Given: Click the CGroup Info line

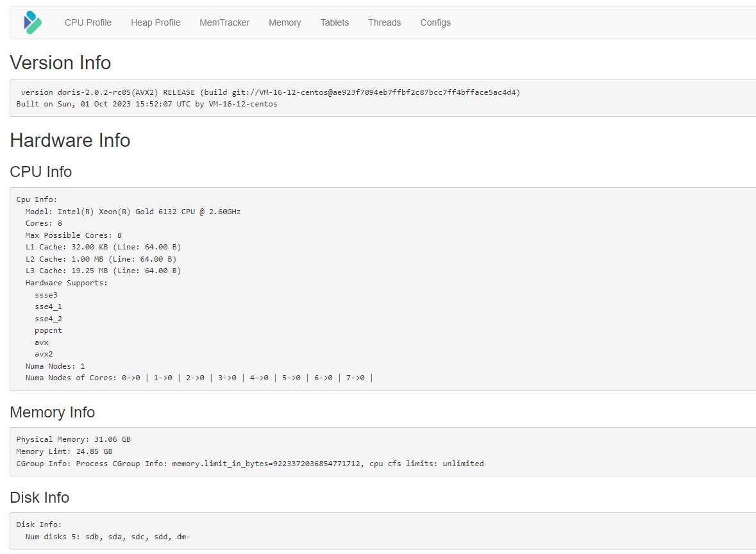Looking at the screenshot, I should (x=250, y=464).
